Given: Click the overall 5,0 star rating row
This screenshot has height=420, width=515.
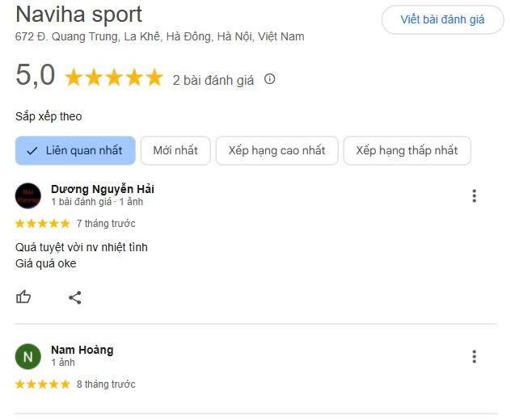Looking at the screenshot, I should (114, 78).
